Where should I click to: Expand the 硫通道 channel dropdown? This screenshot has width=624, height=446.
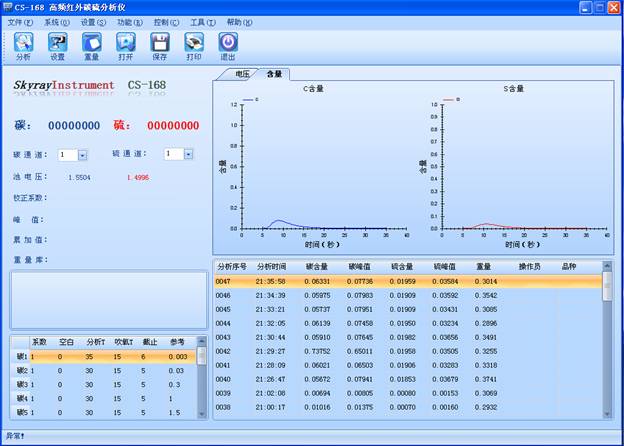click(187, 154)
